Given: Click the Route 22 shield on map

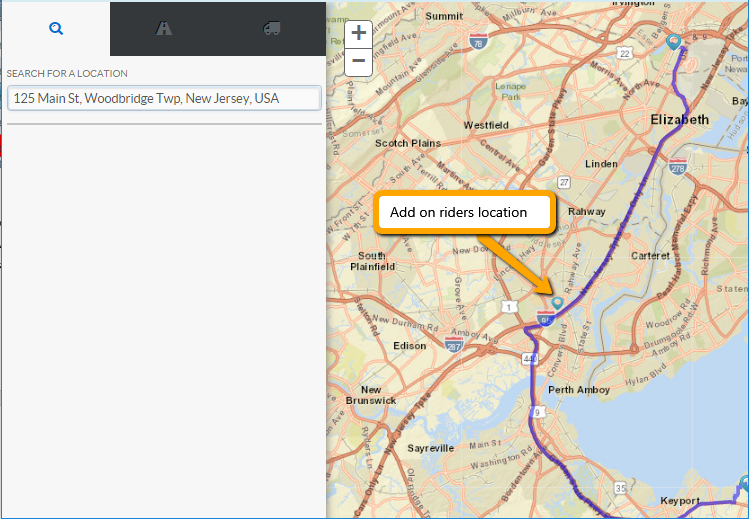Looking at the screenshot, I should [624, 53].
